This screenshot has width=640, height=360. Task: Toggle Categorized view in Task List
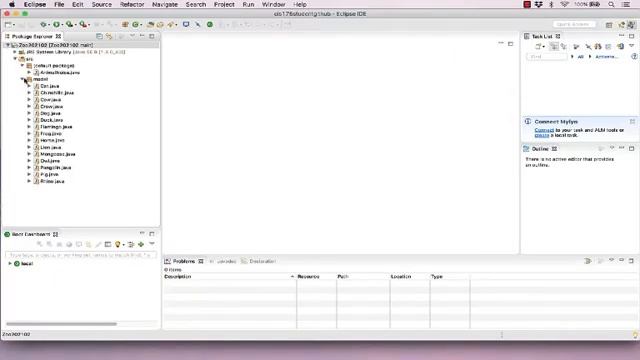coord(554,47)
